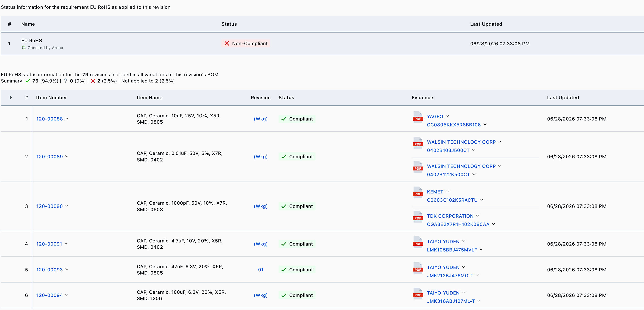Open the C0603C102K5RACTU part link
Viewport: 644px width, 310px height.
coord(452,200)
